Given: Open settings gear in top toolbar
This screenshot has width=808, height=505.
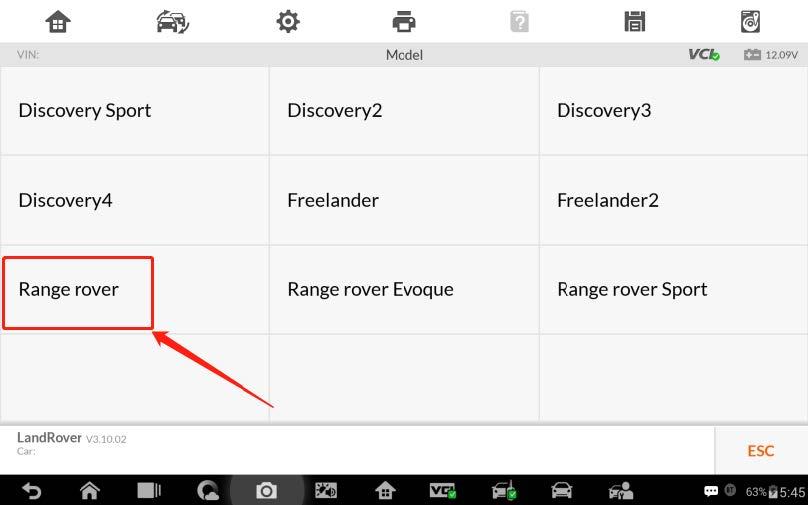Looking at the screenshot, I should [288, 22].
